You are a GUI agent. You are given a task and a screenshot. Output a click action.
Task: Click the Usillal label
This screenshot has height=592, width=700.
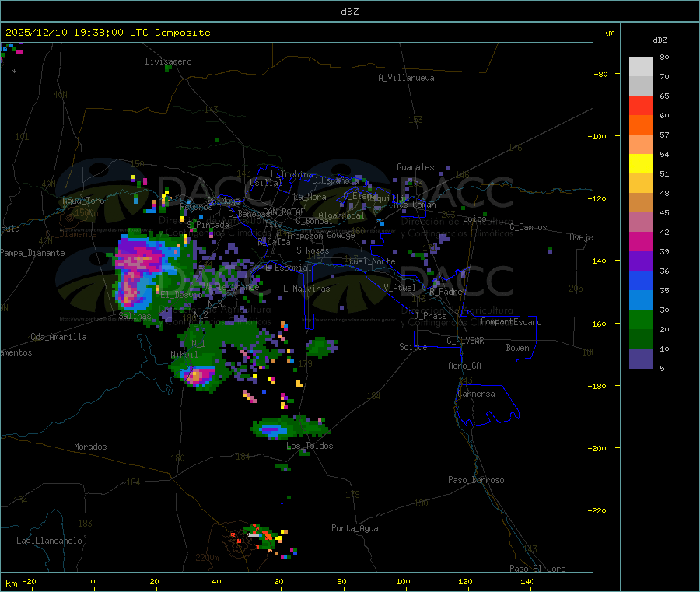click(266, 183)
